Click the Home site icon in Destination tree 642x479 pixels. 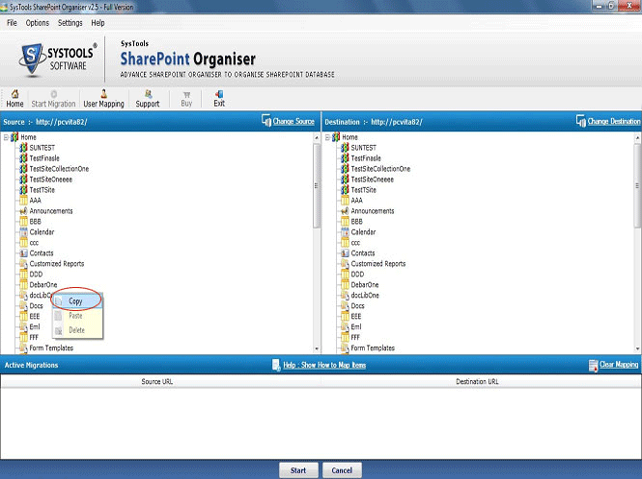coord(336,137)
